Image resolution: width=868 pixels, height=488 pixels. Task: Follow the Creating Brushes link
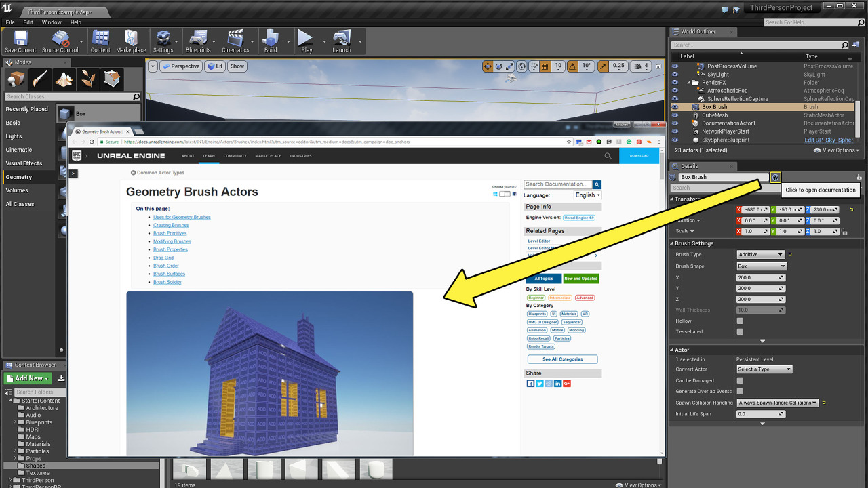click(171, 225)
